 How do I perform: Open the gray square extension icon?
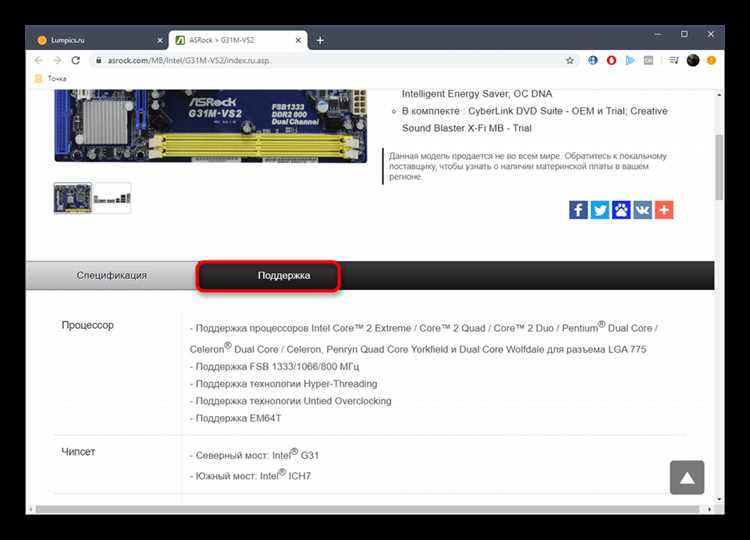pos(649,60)
